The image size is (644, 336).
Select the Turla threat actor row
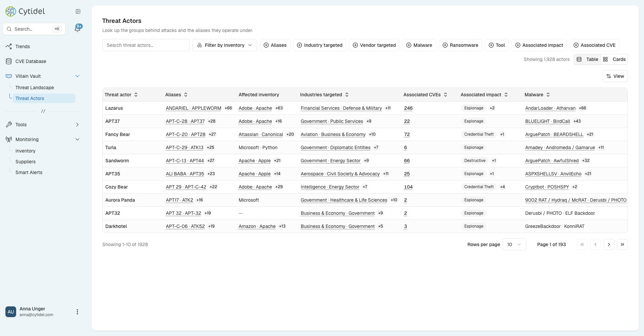(x=365, y=147)
